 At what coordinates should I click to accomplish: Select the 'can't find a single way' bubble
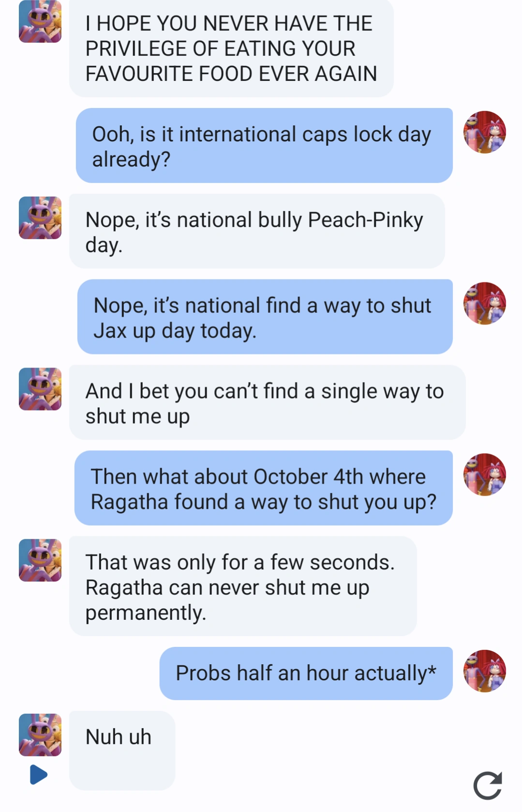[267, 403]
